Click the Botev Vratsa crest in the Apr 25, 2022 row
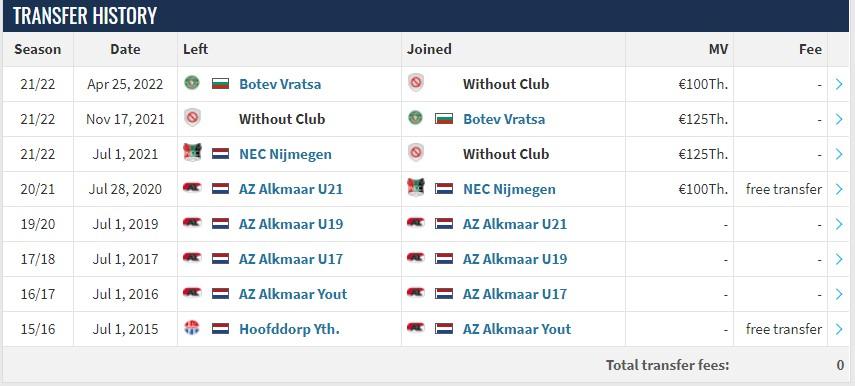 coord(192,83)
